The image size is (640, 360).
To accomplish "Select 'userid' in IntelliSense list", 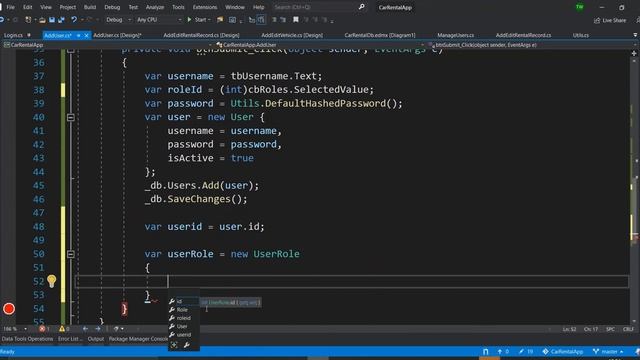I will pos(184,335).
